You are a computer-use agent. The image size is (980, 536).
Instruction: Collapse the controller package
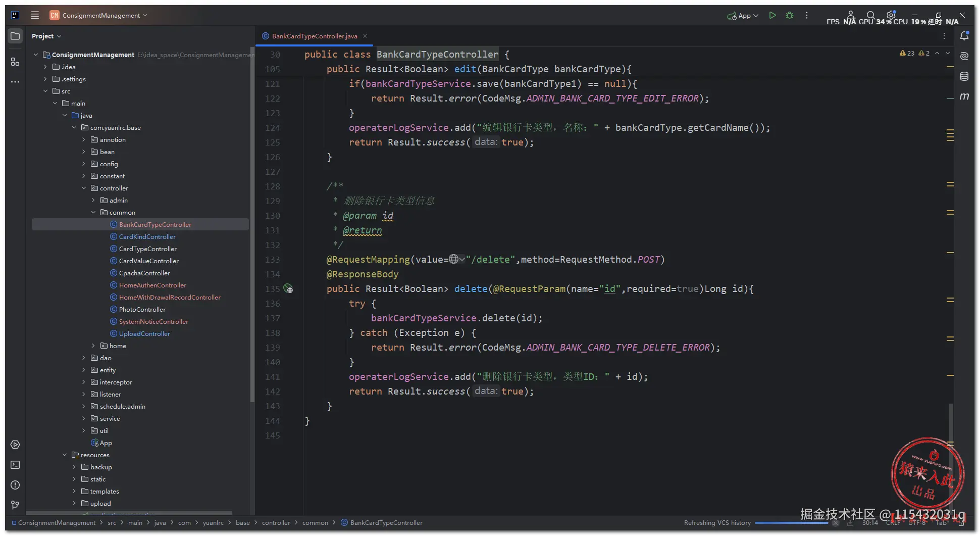pos(84,188)
